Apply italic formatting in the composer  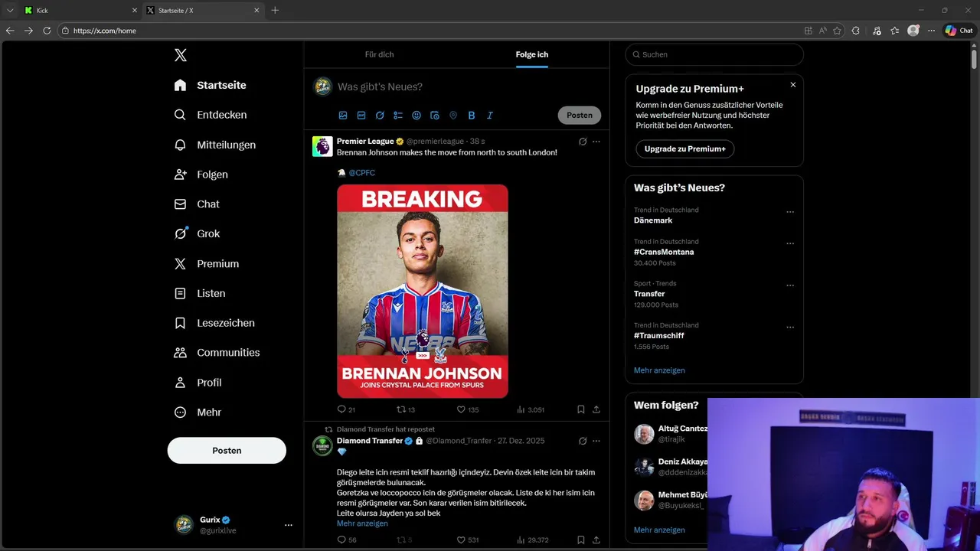490,116
